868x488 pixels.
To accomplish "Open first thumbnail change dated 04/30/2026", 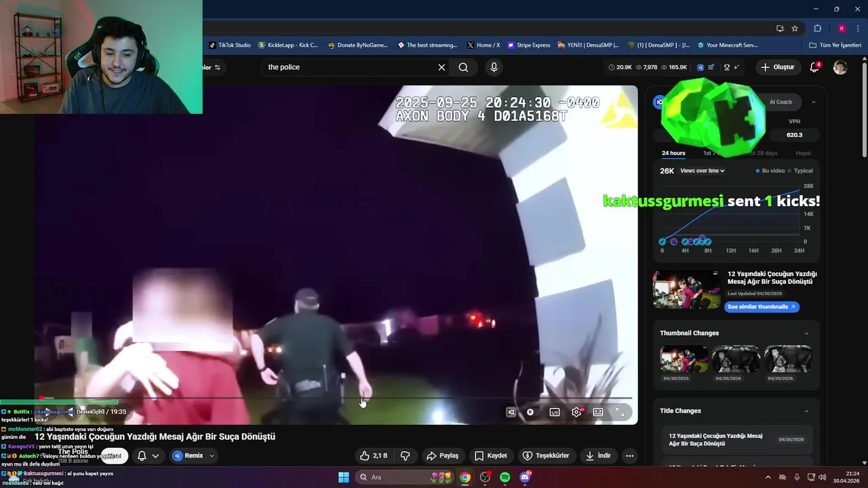I will pos(684,359).
